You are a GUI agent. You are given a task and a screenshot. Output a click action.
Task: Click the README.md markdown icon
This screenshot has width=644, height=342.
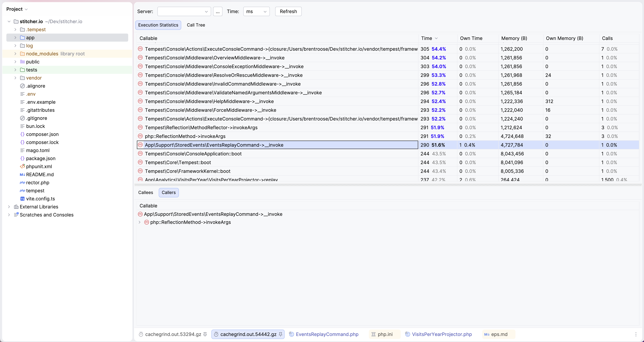(x=22, y=175)
